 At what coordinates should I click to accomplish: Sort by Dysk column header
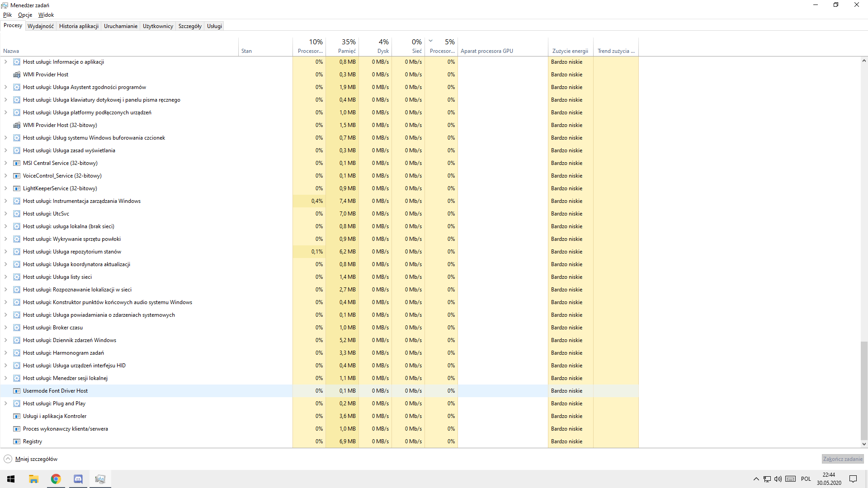click(x=375, y=47)
